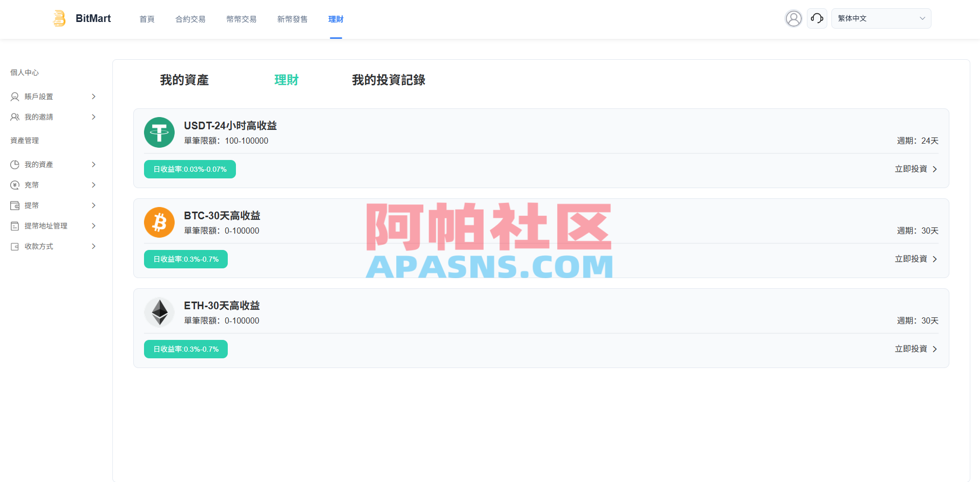Click the Ethereum coin icon
This screenshot has width=980, height=482.
point(159,312)
